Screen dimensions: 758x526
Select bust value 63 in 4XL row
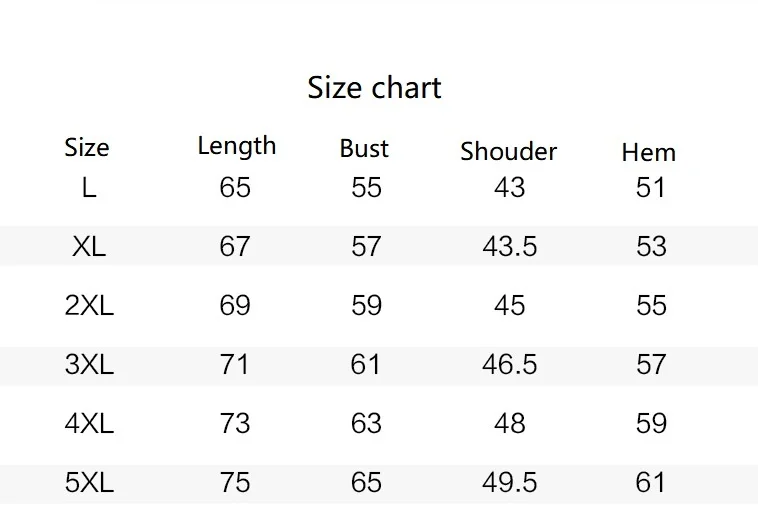pos(366,423)
